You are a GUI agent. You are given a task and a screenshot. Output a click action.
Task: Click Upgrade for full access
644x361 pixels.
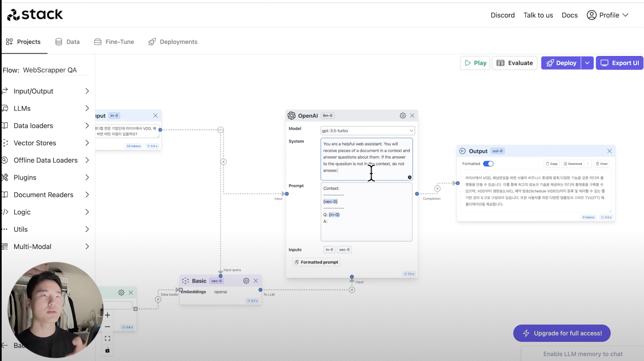pos(562,333)
